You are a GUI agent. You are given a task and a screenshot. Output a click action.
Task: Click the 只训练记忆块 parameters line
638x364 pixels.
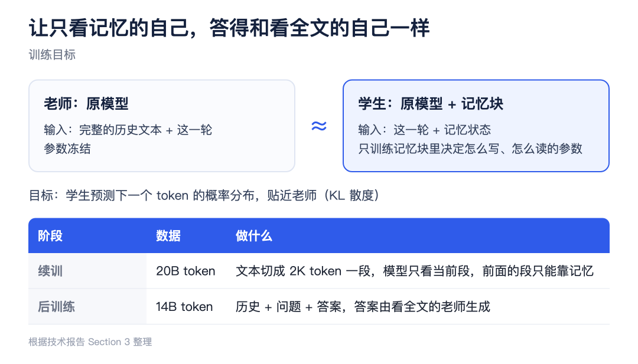[x=470, y=149]
